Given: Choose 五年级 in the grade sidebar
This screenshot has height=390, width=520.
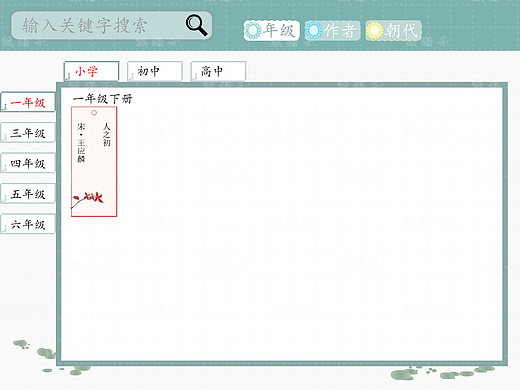Looking at the screenshot, I should point(28,193).
